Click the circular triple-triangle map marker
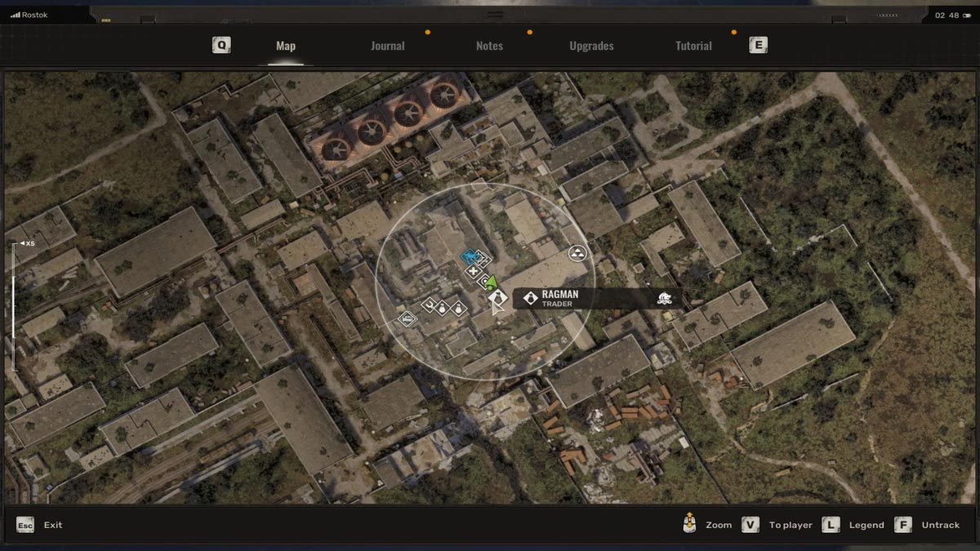 (577, 253)
